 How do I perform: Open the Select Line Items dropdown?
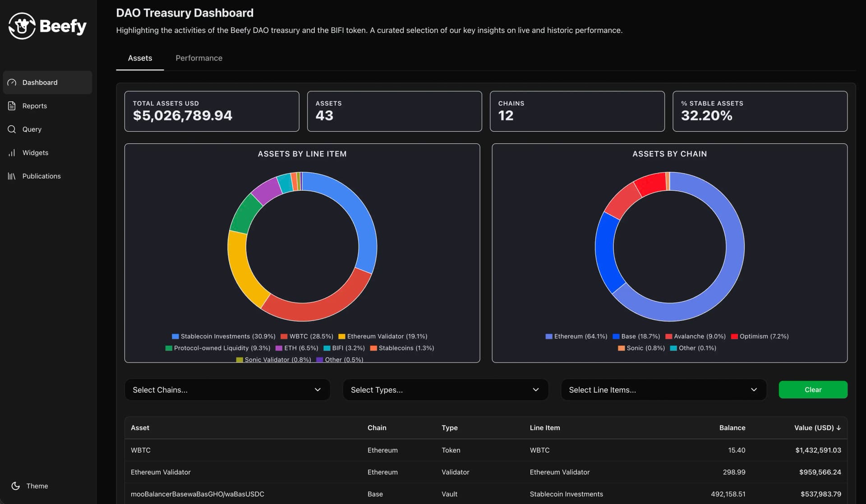click(663, 389)
